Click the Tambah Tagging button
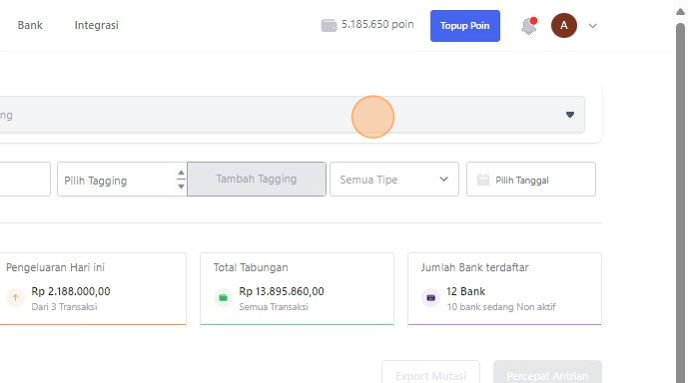This screenshot has height=383, width=688. pyautogui.click(x=257, y=179)
